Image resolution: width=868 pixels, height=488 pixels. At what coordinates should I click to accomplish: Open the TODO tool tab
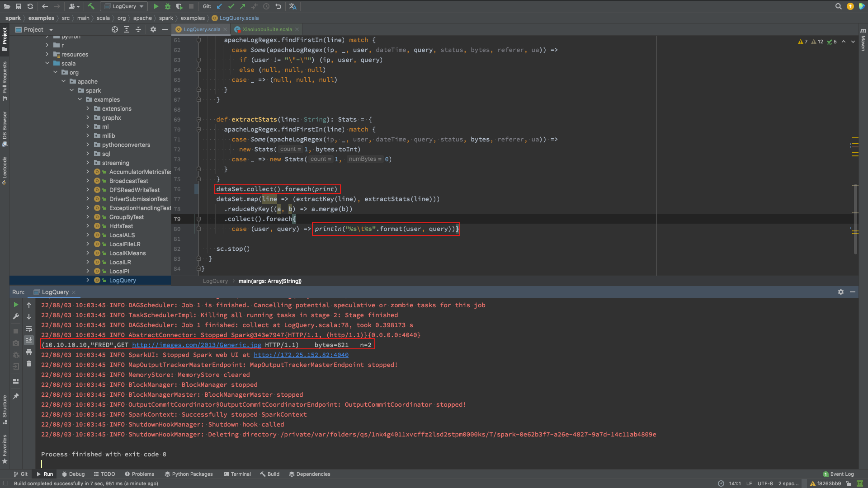(104, 474)
